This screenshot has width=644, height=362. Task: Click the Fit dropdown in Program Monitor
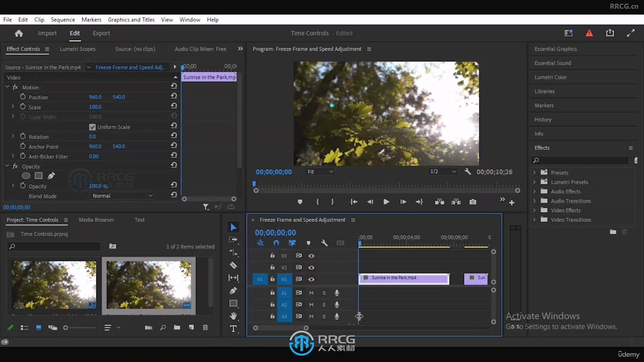318,172
